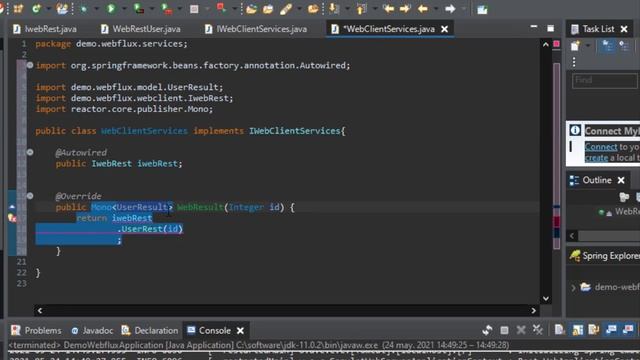Click the stop square icon in main toolbar
Image resolution: width=640 pixels, height=360 pixels.
point(194,9)
